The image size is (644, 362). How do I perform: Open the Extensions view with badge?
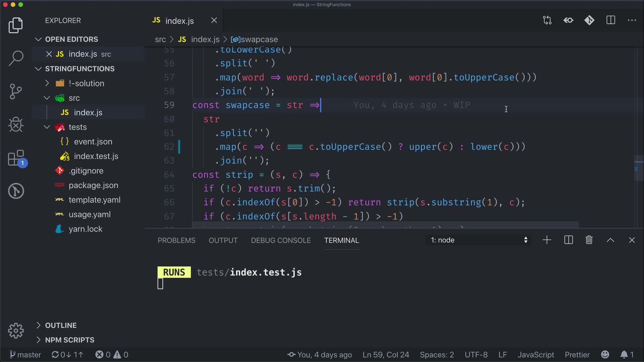click(16, 158)
